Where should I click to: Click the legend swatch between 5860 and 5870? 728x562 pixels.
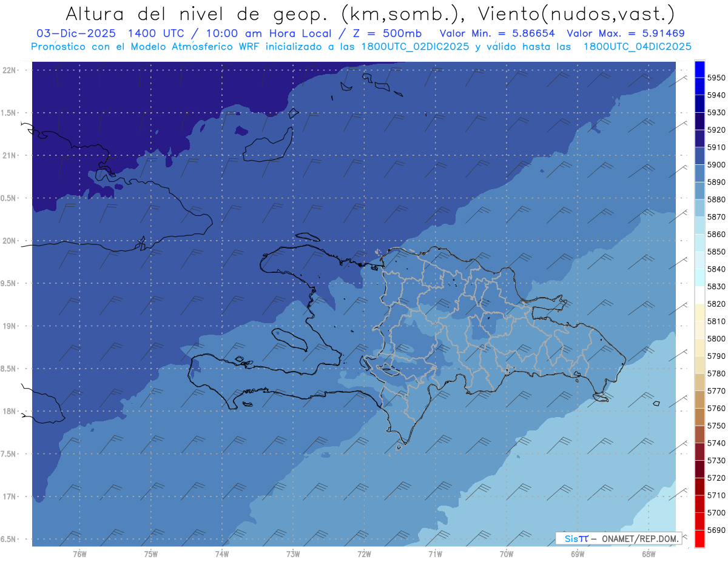[x=699, y=226]
